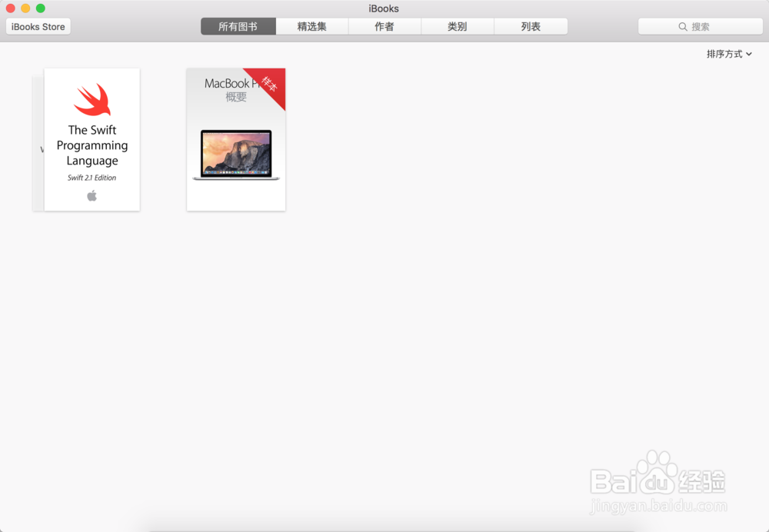This screenshot has width=769, height=532.
Task: Maximize the iBooks window with green button
Action: click(x=41, y=8)
